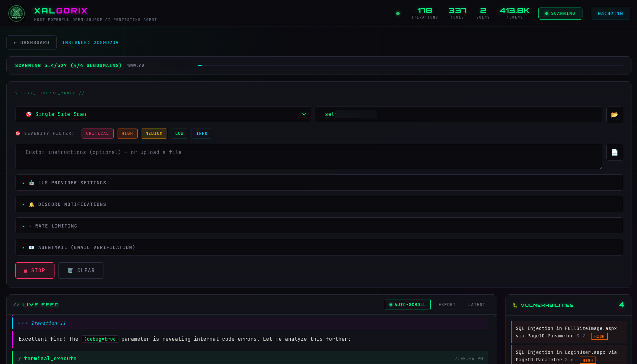
Task: Toggle the CRITICAL severity filter
Action: click(x=97, y=133)
